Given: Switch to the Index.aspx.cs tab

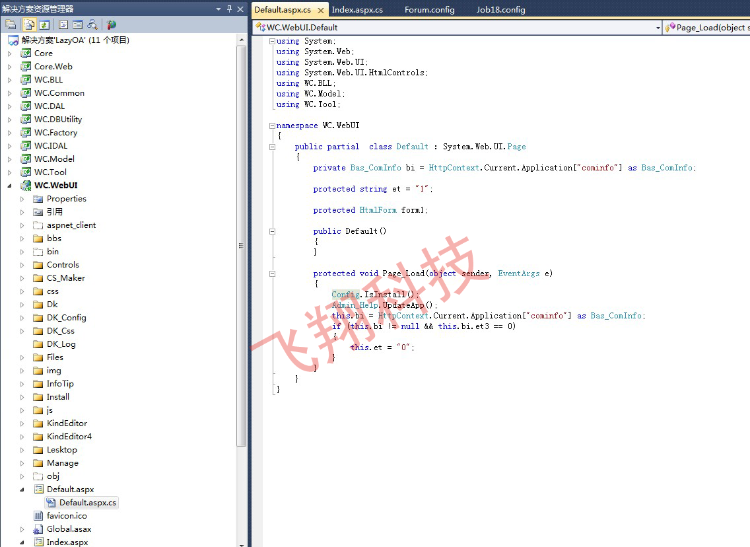Looking at the screenshot, I should 357,9.
